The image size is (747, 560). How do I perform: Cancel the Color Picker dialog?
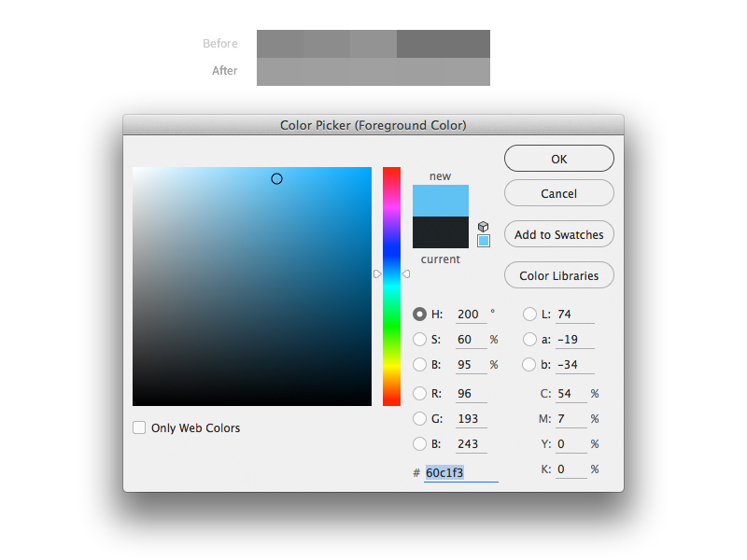coord(558,193)
